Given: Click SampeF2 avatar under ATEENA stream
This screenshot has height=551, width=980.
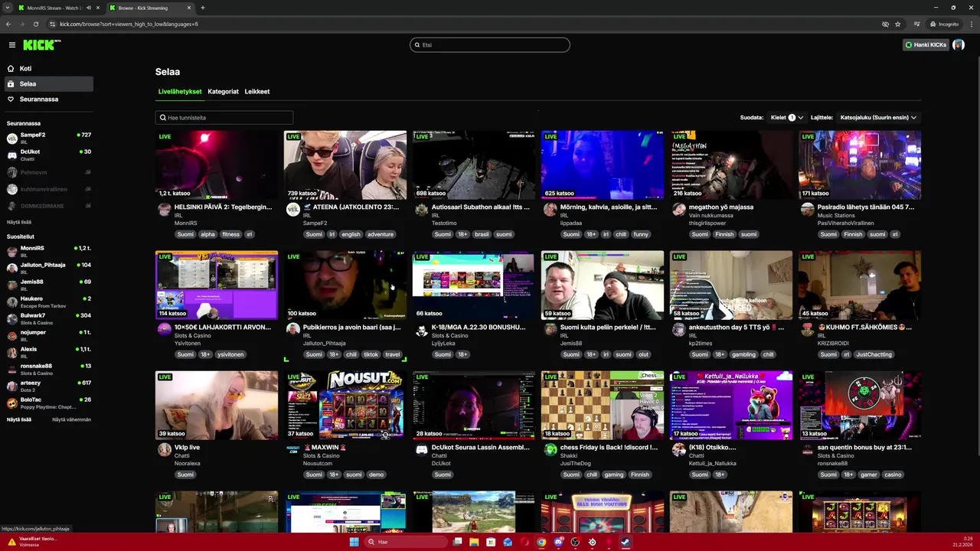Looking at the screenshot, I should pos(292,211).
